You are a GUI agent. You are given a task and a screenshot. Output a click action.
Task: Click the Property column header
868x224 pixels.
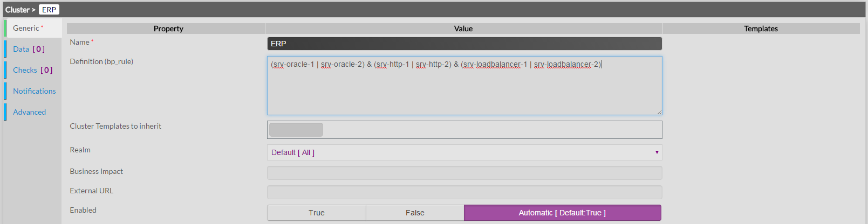point(168,29)
